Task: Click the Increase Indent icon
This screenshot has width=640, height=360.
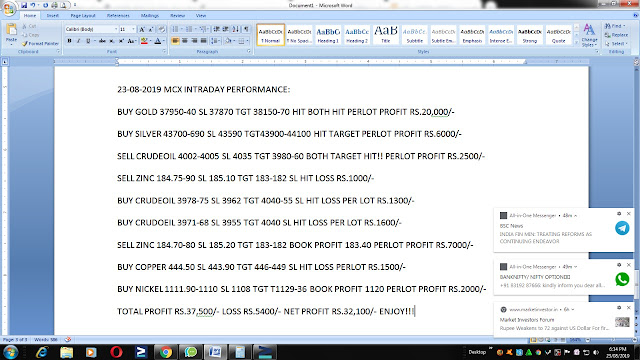Action: (225, 29)
